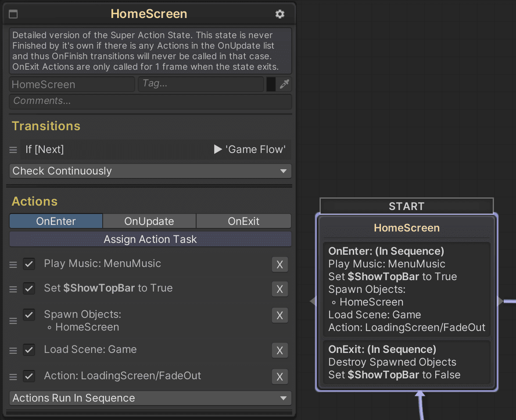The height and width of the screenshot is (420, 516).
Task: Click the window icon beside HomeScreen title
Action: pyautogui.click(x=13, y=14)
